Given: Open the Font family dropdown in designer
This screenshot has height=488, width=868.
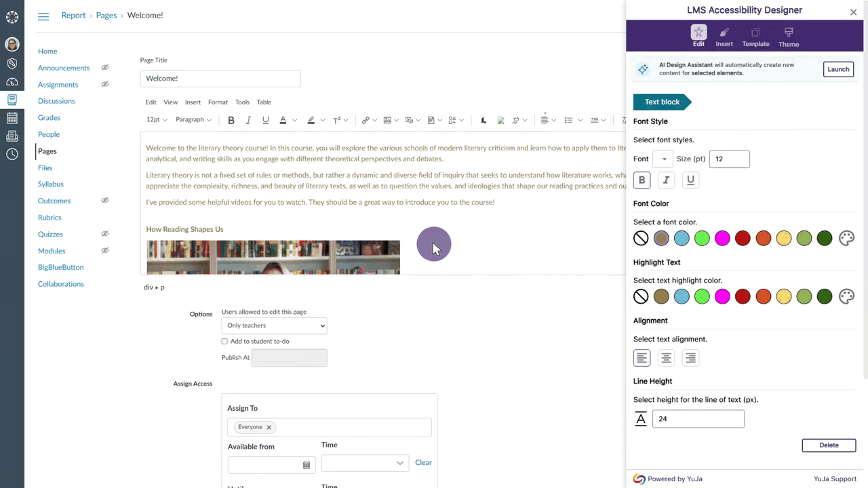Looking at the screenshot, I should (663, 159).
